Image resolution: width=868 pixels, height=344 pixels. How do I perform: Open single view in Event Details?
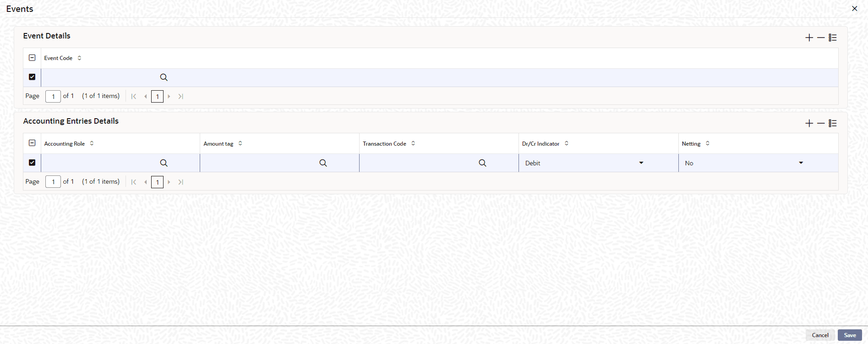[833, 38]
